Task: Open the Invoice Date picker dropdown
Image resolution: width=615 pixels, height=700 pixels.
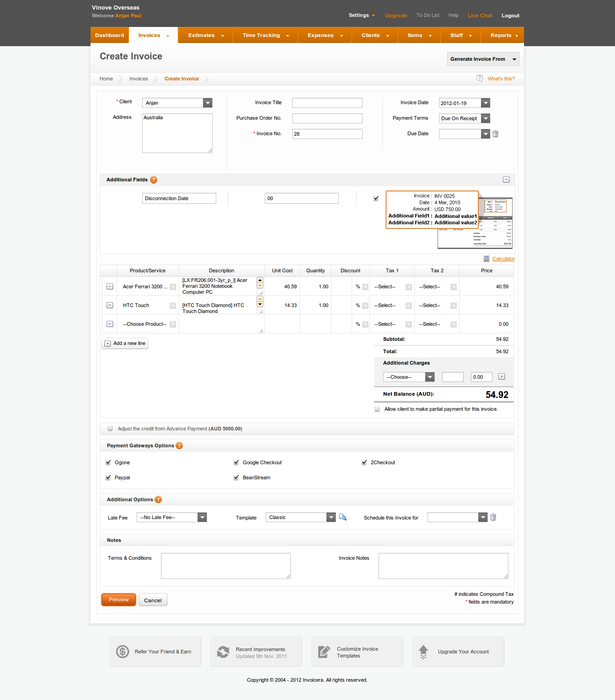Action: coord(486,103)
